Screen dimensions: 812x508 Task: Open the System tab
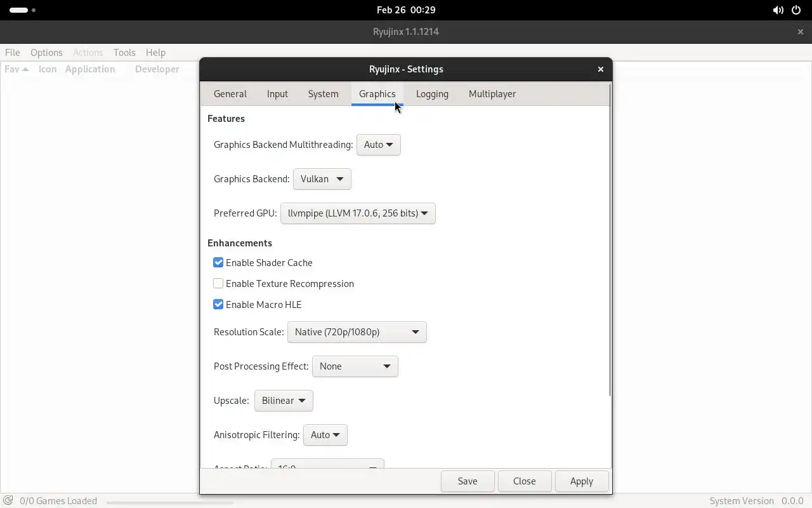(x=323, y=93)
